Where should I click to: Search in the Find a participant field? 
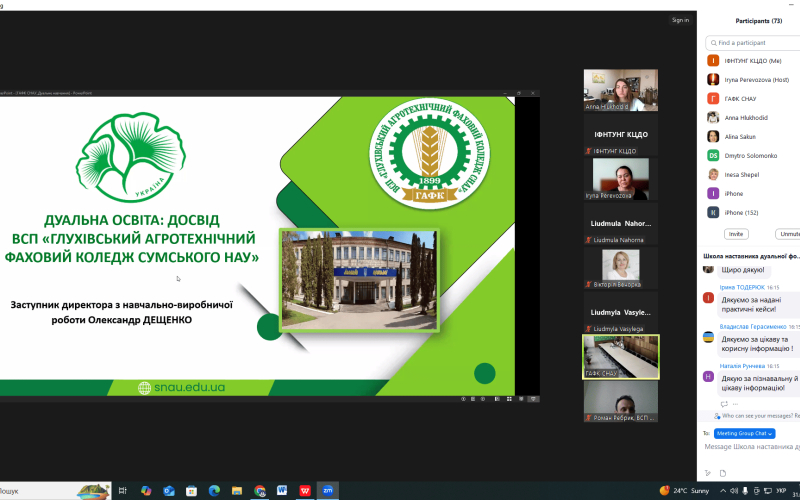pyautogui.click(x=755, y=43)
